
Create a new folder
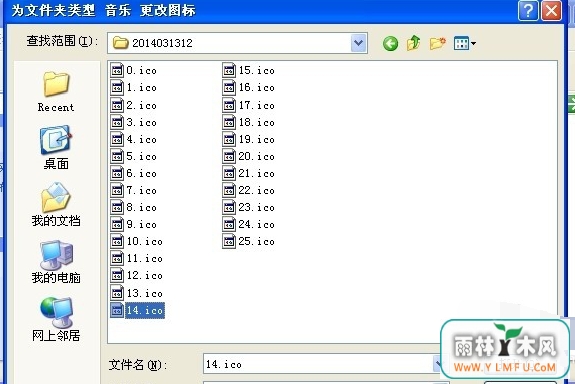437,43
